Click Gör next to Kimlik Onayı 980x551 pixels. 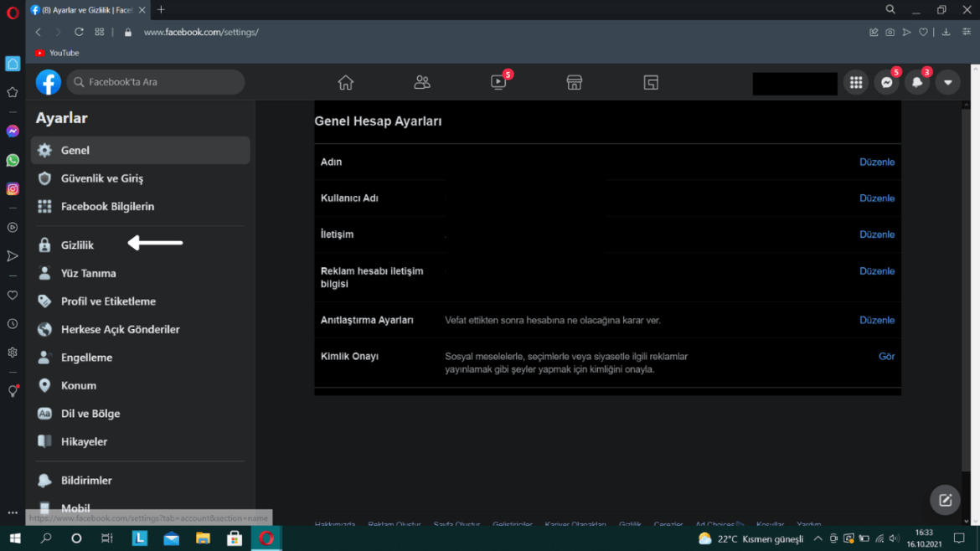coord(886,357)
